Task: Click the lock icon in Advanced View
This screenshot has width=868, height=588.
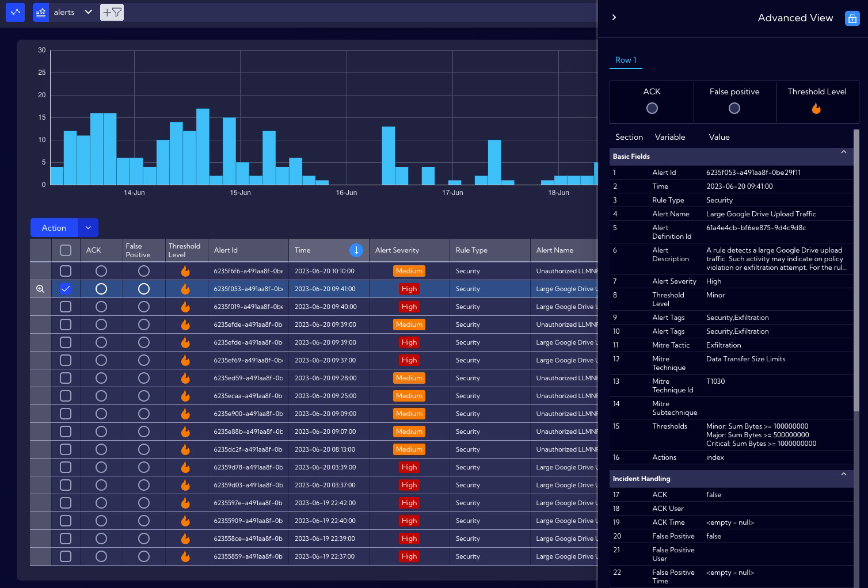Action: click(852, 18)
